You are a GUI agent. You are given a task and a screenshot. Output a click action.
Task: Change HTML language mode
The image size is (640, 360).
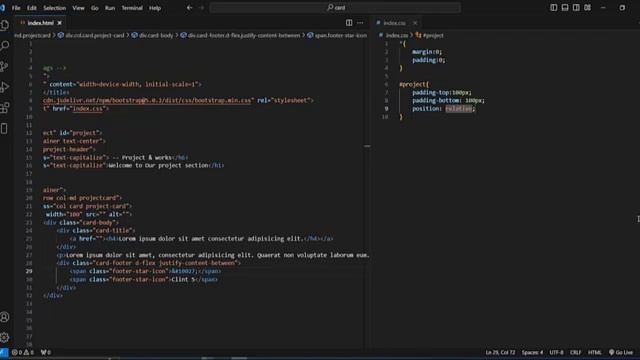pos(595,352)
